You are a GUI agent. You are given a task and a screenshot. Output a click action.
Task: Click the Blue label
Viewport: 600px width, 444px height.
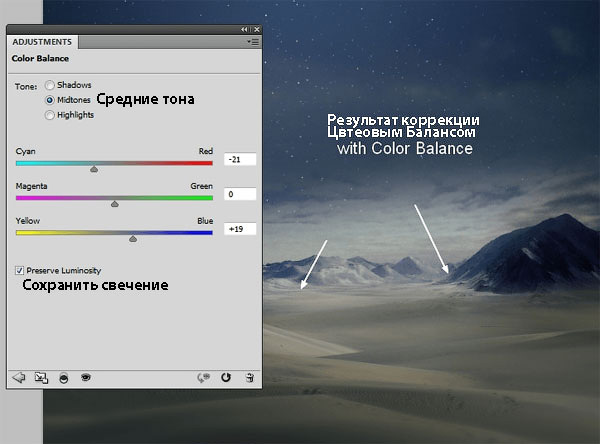point(205,221)
